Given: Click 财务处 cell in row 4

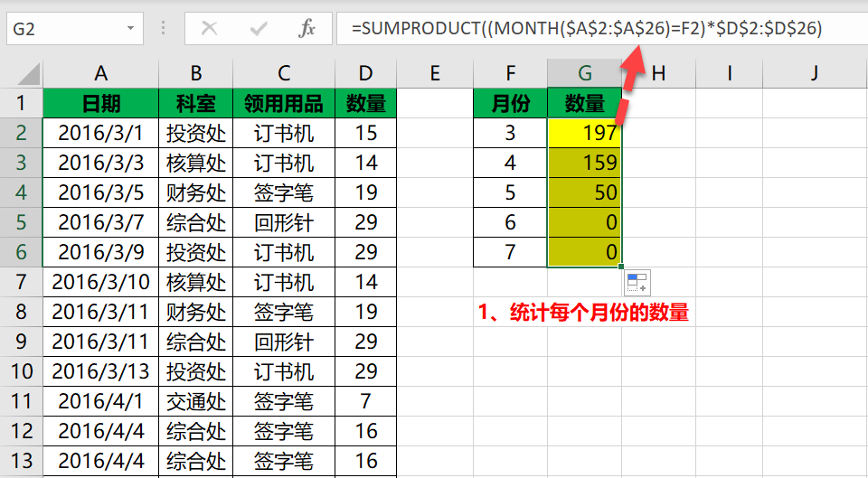Looking at the screenshot, I should 195,192.
